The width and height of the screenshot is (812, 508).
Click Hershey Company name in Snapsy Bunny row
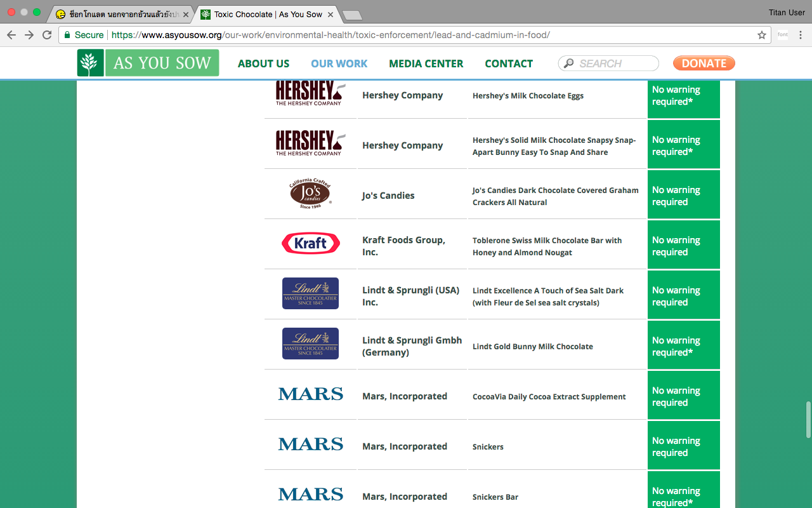pos(402,145)
